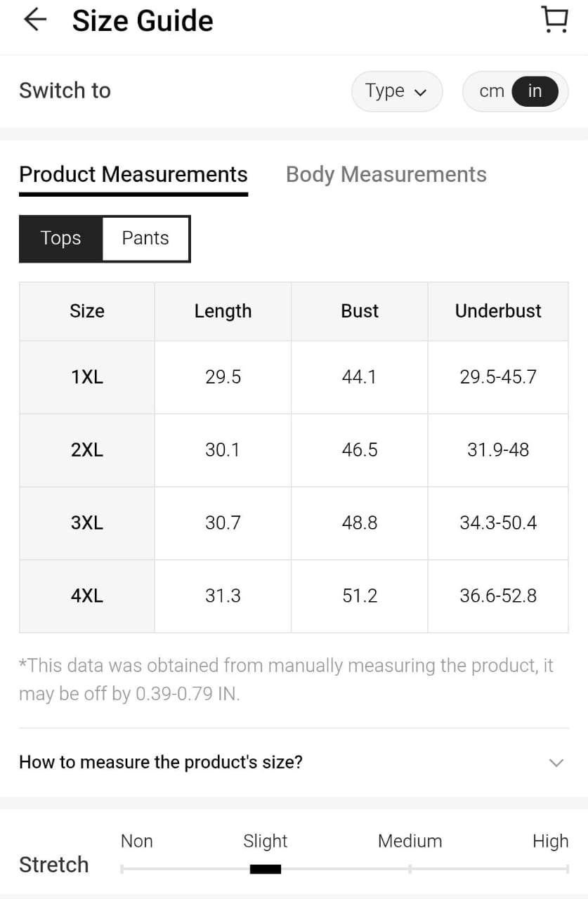Select Product Measurements tab
Image resolution: width=588 pixels, height=899 pixels.
[133, 174]
